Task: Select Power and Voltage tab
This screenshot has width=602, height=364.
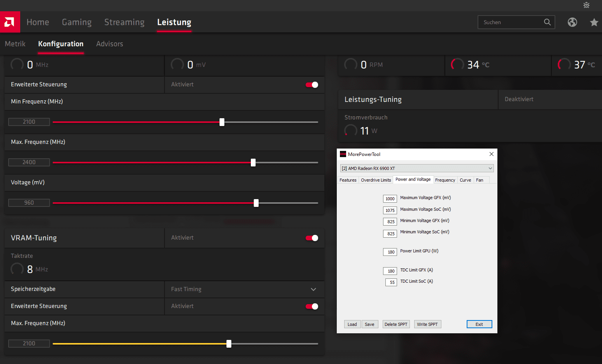Action: coord(413,179)
